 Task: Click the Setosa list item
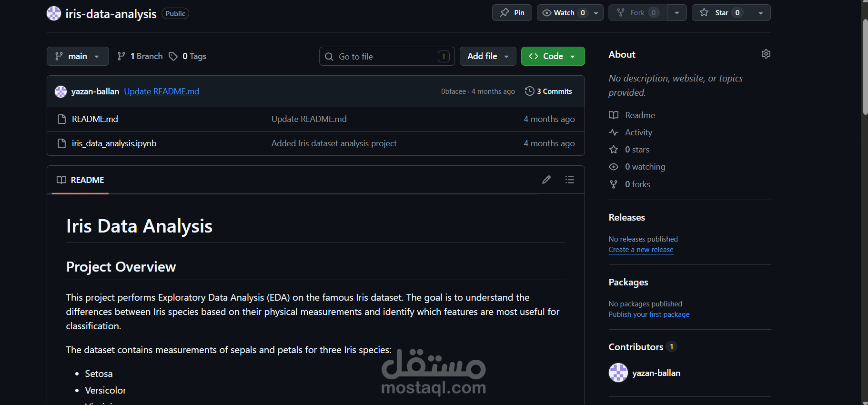pos(99,374)
